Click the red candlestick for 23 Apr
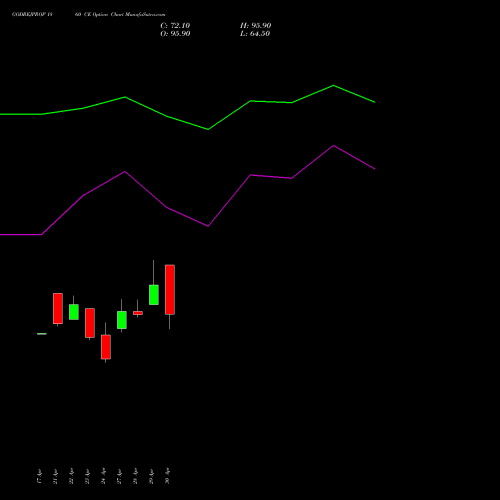The image size is (500, 500). (90, 323)
